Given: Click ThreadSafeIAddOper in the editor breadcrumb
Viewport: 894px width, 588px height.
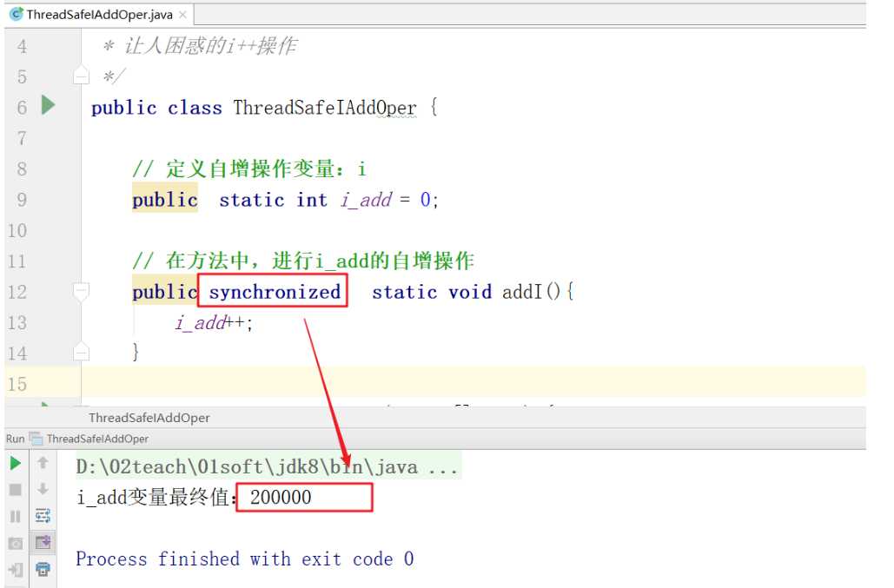Looking at the screenshot, I should pos(149,418).
